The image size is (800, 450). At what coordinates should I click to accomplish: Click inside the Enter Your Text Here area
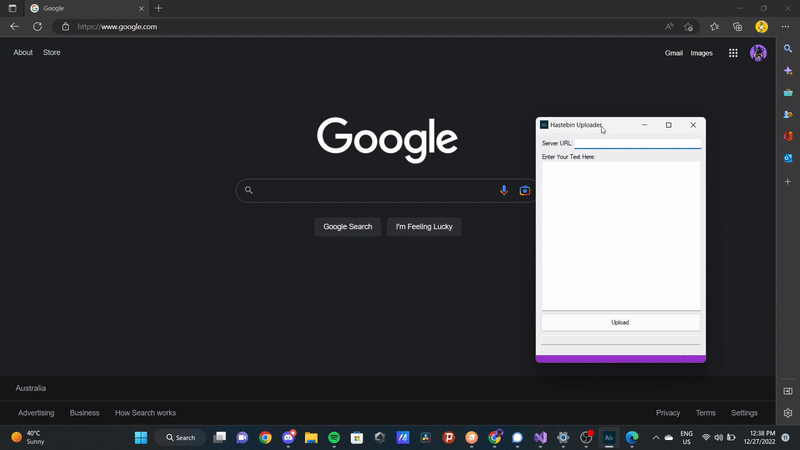(x=621, y=236)
